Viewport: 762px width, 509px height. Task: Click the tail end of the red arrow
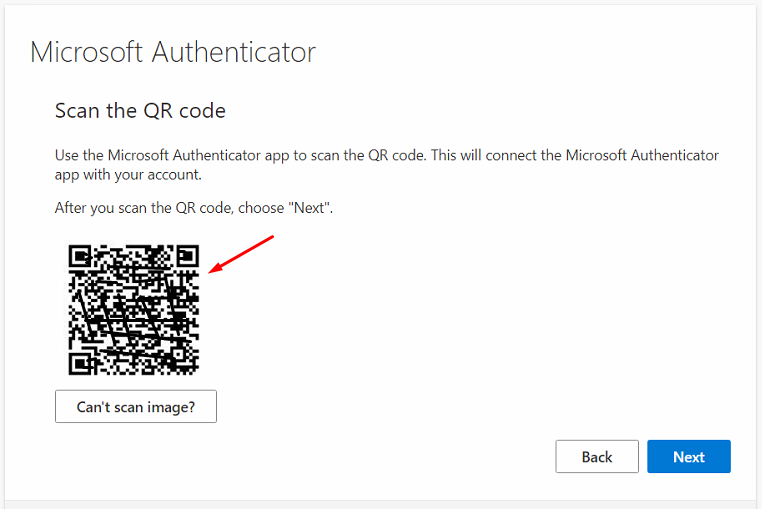(272, 237)
